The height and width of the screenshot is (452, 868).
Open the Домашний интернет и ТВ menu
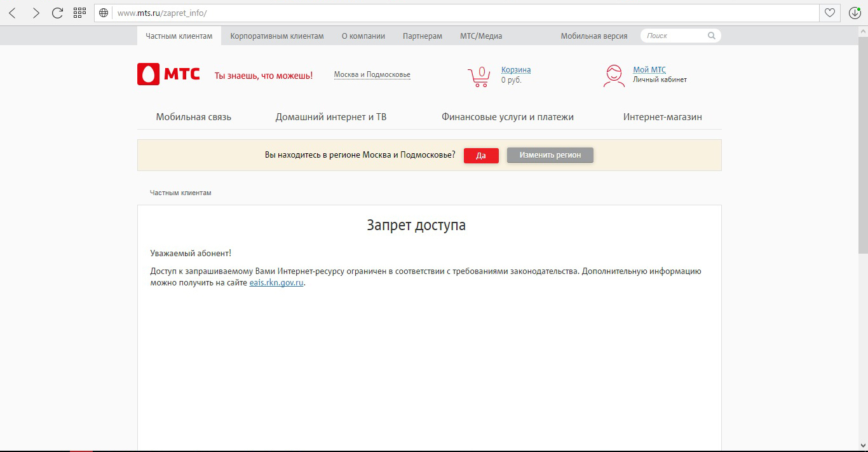click(x=331, y=117)
